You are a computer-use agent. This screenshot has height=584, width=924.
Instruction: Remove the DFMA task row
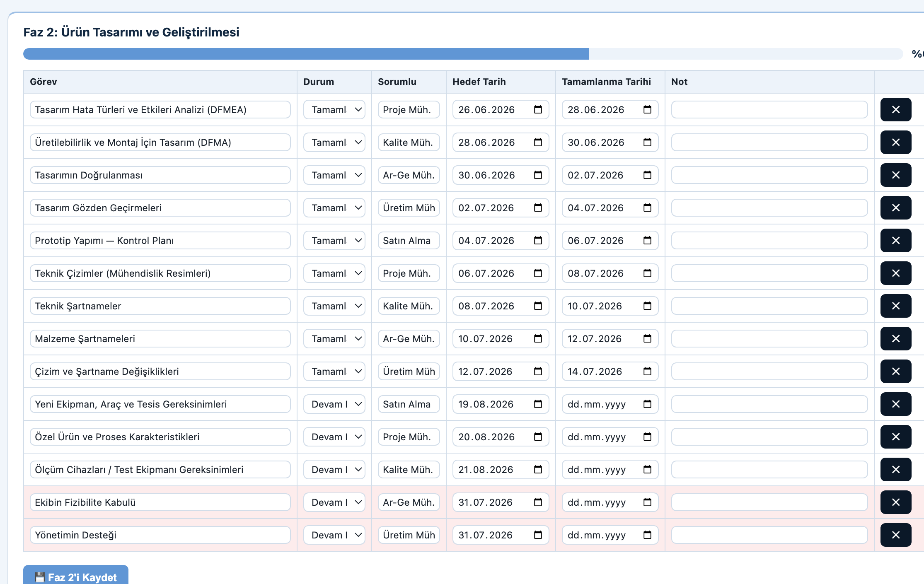tap(896, 142)
